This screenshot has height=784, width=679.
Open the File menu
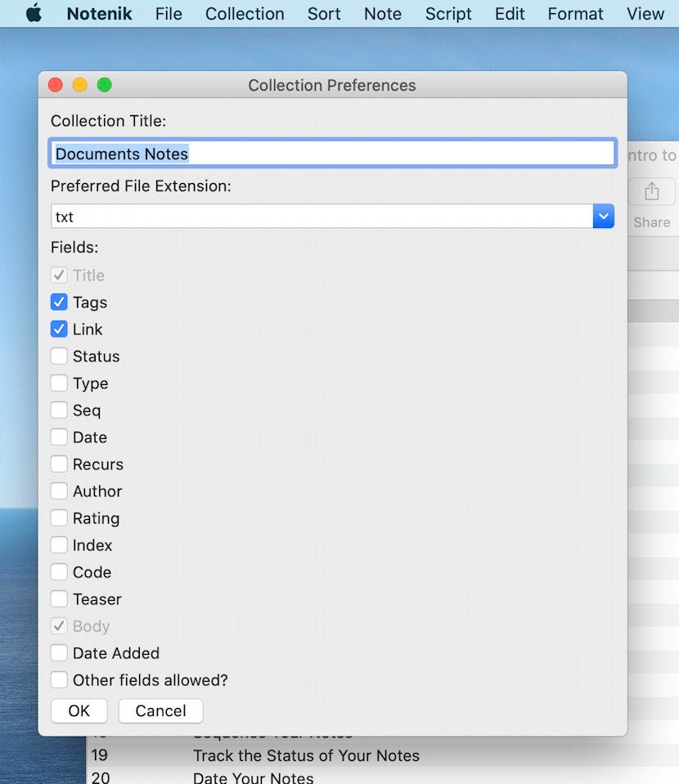pos(169,14)
